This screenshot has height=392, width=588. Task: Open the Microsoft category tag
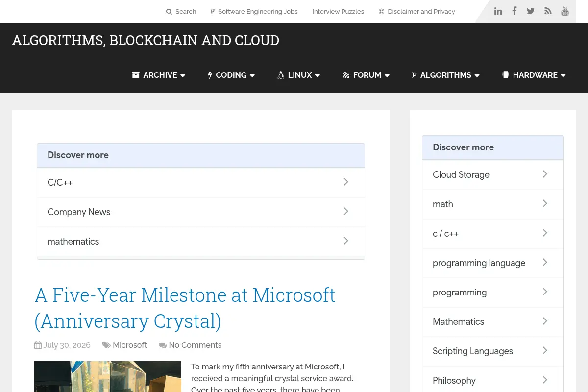coord(130,345)
